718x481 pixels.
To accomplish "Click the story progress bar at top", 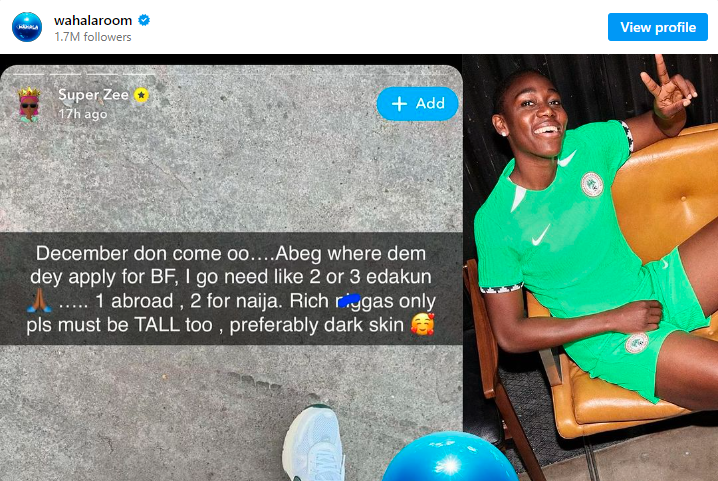I will (230, 72).
